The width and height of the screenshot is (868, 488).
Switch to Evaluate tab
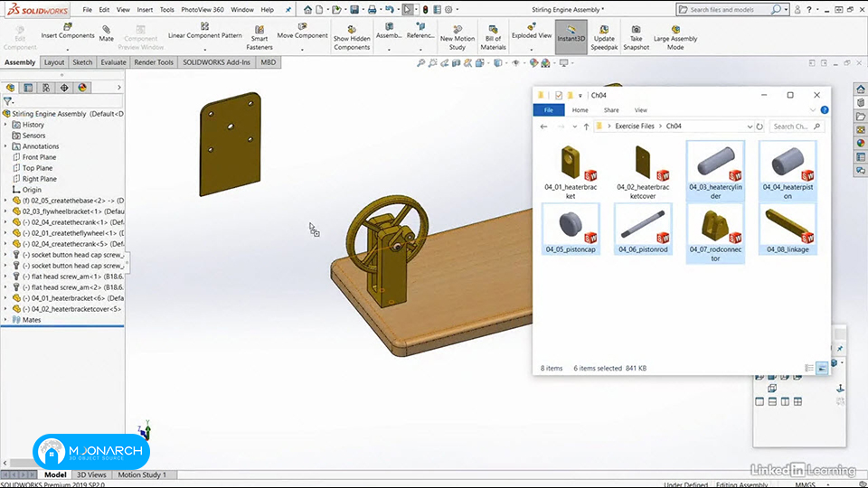(x=113, y=62)
